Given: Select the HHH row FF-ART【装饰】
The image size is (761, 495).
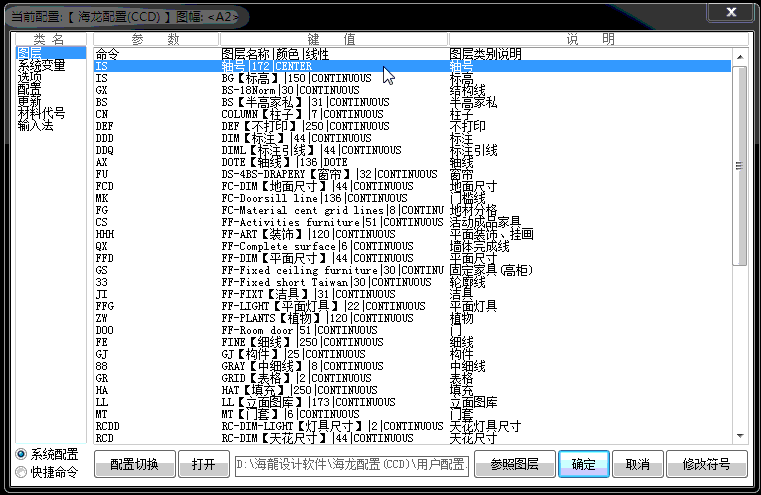Looking at the screenshot, I should [x=413, y=234].
